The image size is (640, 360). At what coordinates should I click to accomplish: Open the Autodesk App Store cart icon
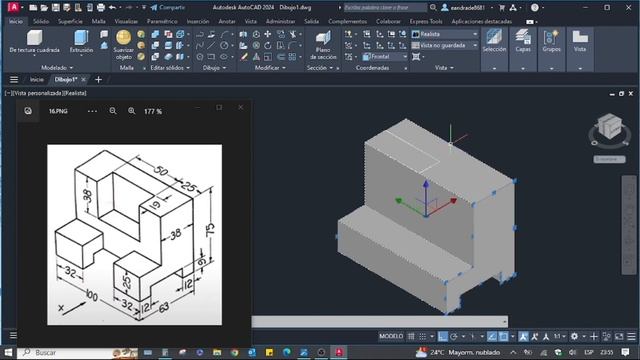[x=502, y=7]
